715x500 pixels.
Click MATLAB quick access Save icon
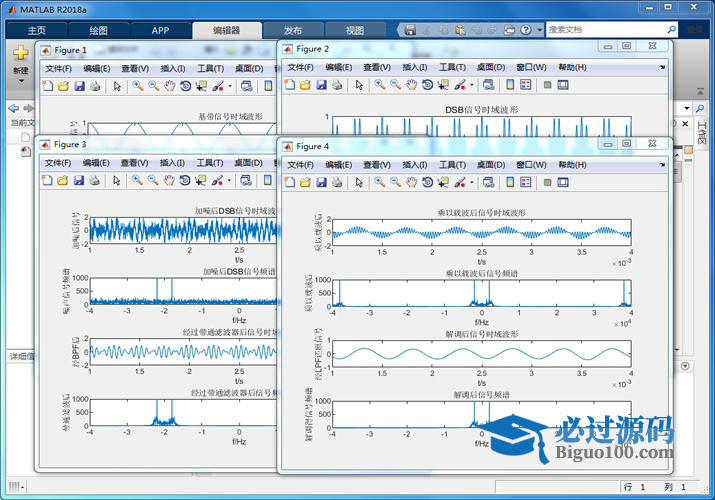(x=410, y=30)
